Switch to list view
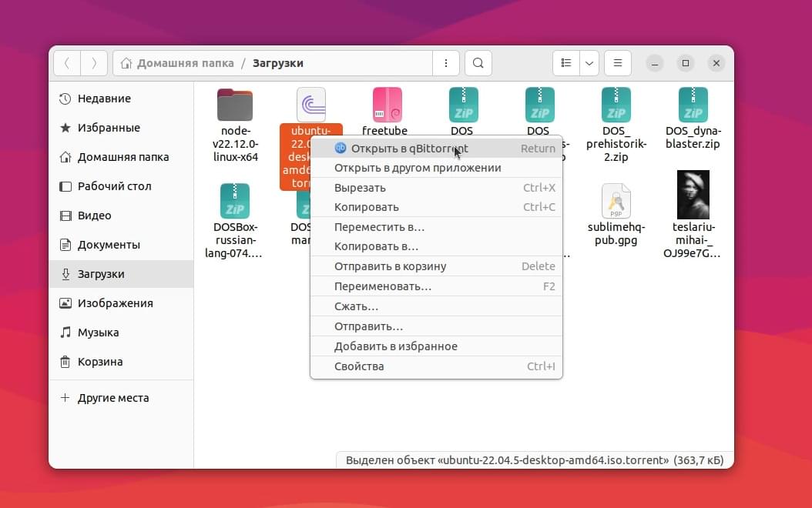 [566, 63]
